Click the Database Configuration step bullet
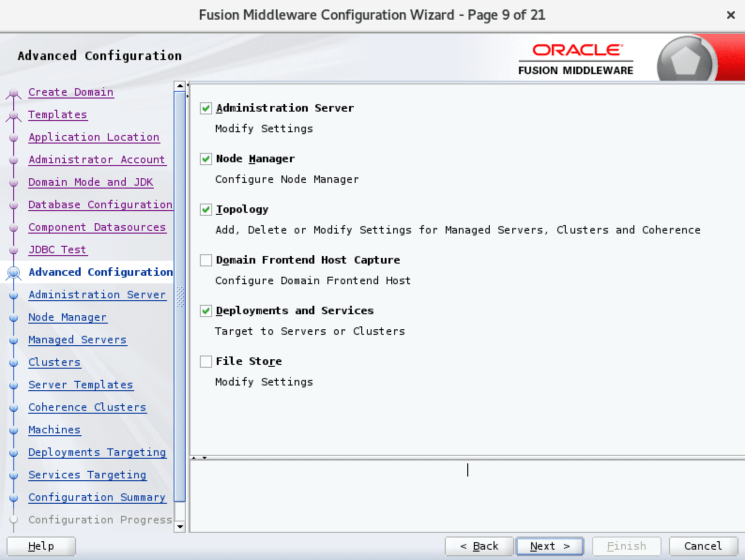745x560 pixels. [14, 205]
